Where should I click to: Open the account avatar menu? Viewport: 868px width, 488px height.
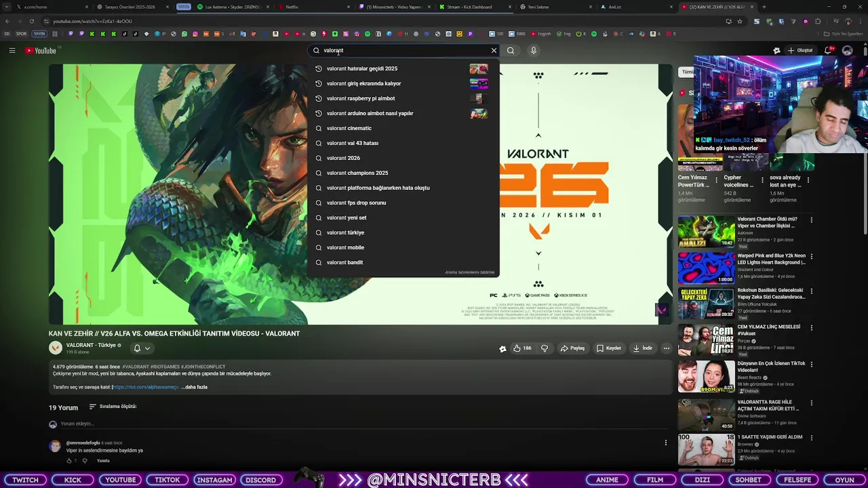click(847, 50)
